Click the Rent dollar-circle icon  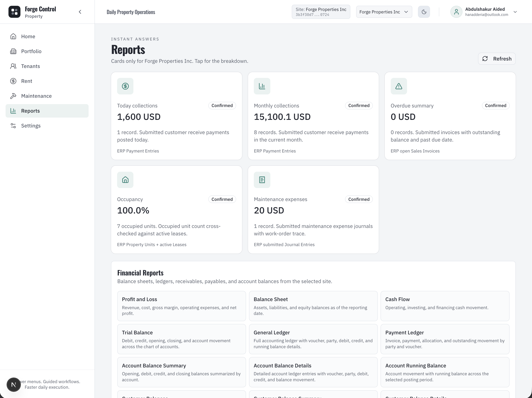(13, 81)
